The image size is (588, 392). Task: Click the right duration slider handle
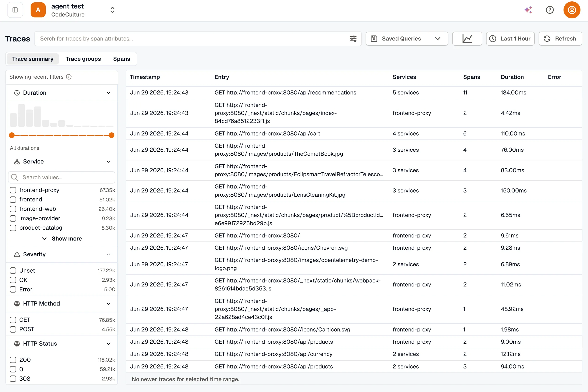(x=112, y=135)
